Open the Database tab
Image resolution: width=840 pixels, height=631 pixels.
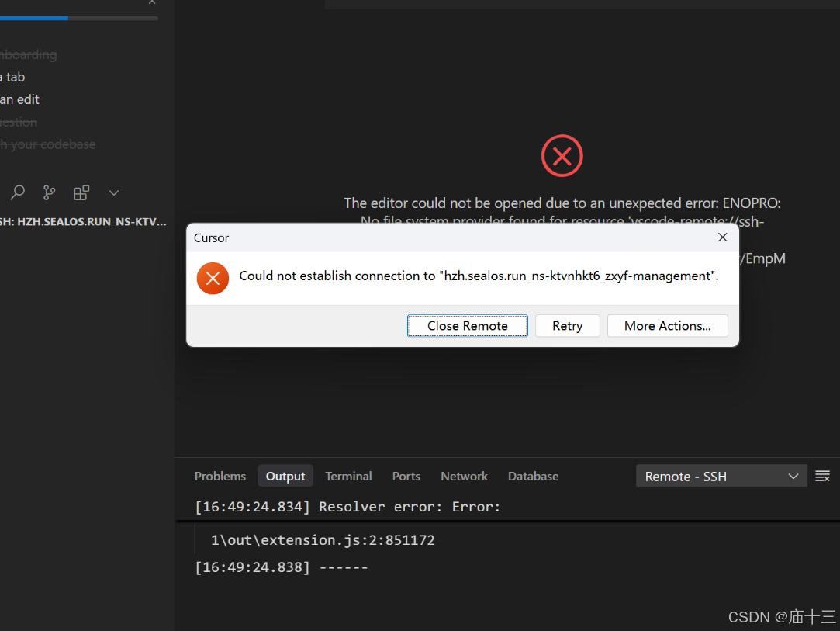pos(533,476)
